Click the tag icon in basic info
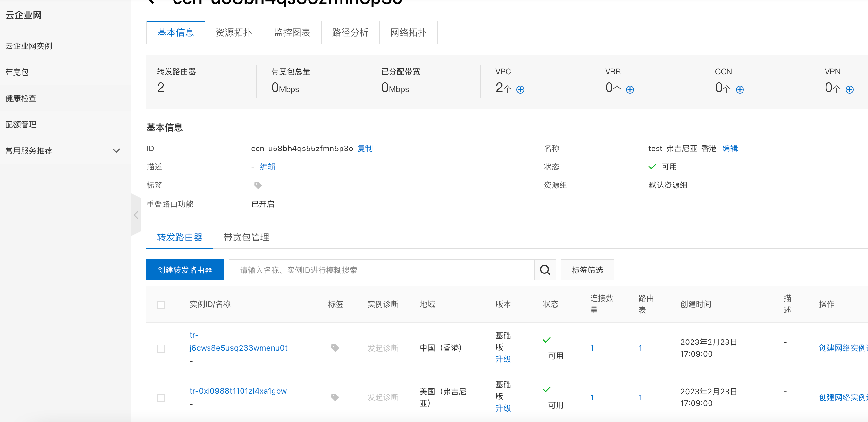Image resolution: width=868 pixels, height=422 pixels. point(258,185)
